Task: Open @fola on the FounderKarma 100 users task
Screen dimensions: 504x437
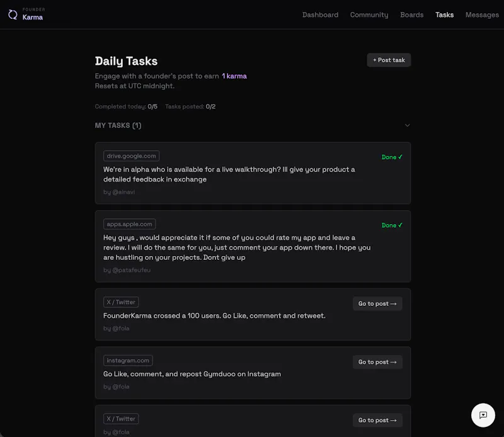Action: pos(120,329)
